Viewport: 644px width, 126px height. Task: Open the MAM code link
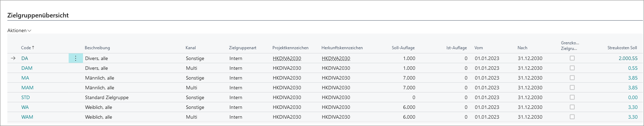click(x=27, y=88)
